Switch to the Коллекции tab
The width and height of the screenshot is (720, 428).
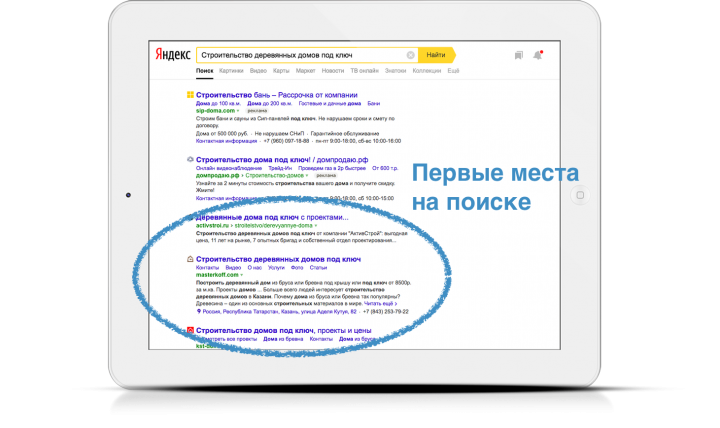(427, 71)
